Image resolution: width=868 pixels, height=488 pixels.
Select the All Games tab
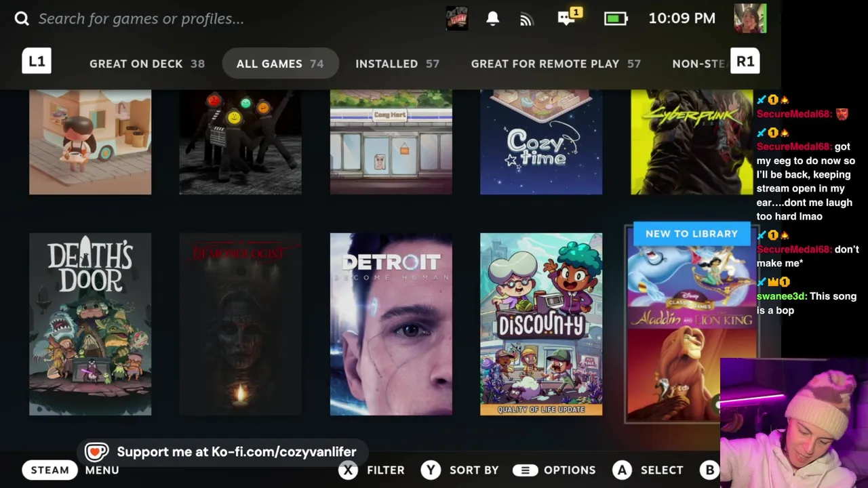click(x=280, y=64)
